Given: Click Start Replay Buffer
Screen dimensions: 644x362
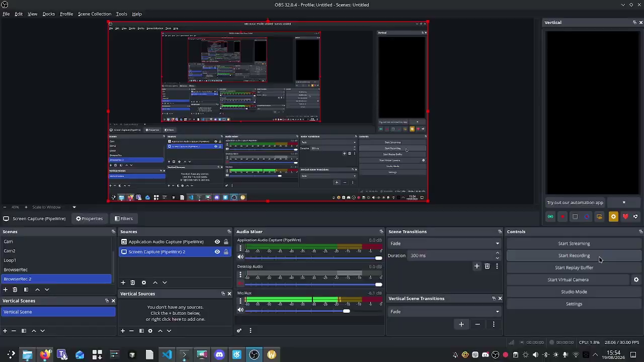Looking at the screenshot, I should pyautogui.click(x=574, y=267).
